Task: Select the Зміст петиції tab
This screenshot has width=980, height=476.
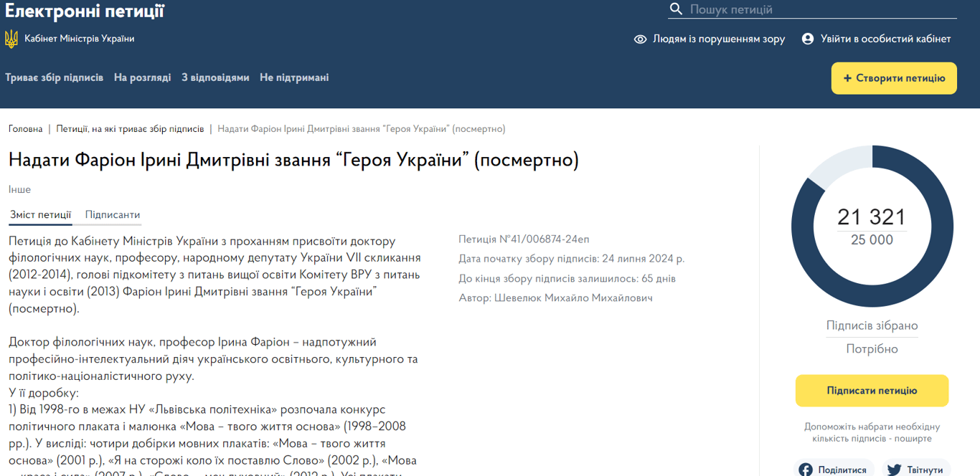Action: coord(39,214)
